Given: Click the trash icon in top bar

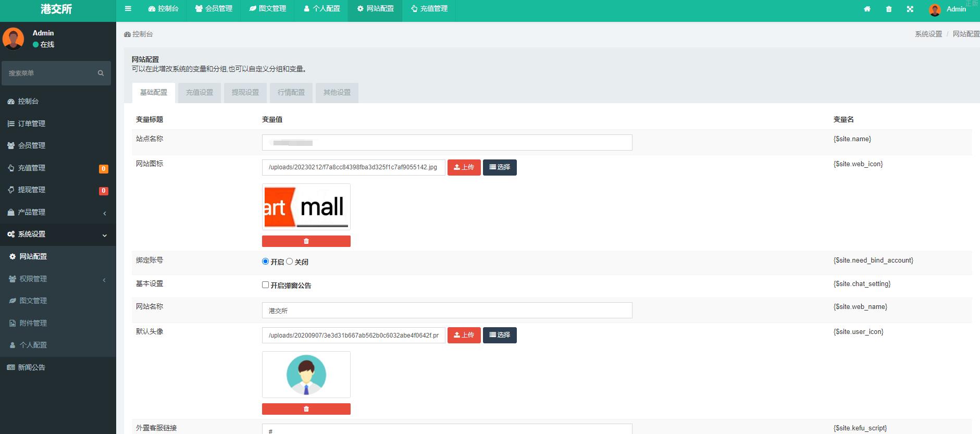Looking at the screenshot, I should (889, 9).
